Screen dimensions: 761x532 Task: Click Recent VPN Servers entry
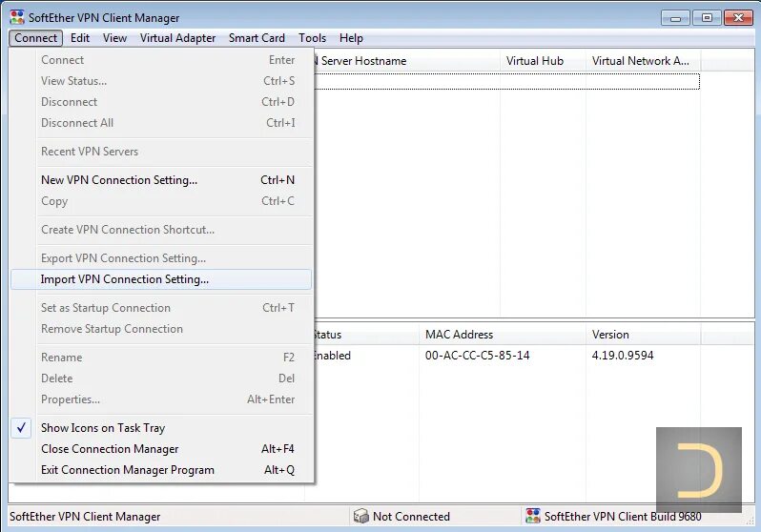tap(161, 152)
